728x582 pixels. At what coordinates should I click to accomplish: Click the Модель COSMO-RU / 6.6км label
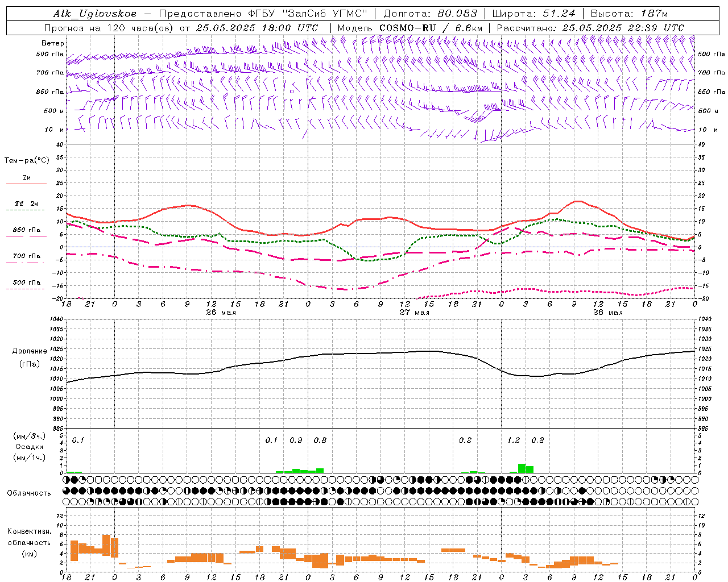(410, 28)
